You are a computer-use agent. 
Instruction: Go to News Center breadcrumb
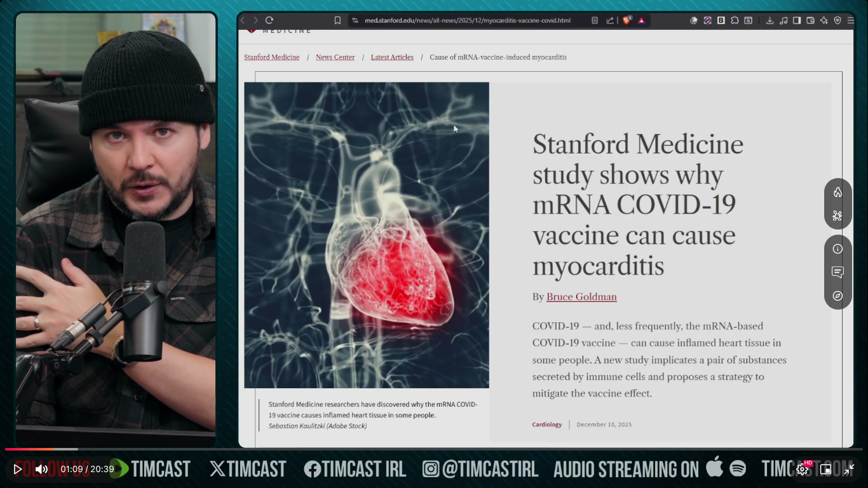click(x=336, y=57)
